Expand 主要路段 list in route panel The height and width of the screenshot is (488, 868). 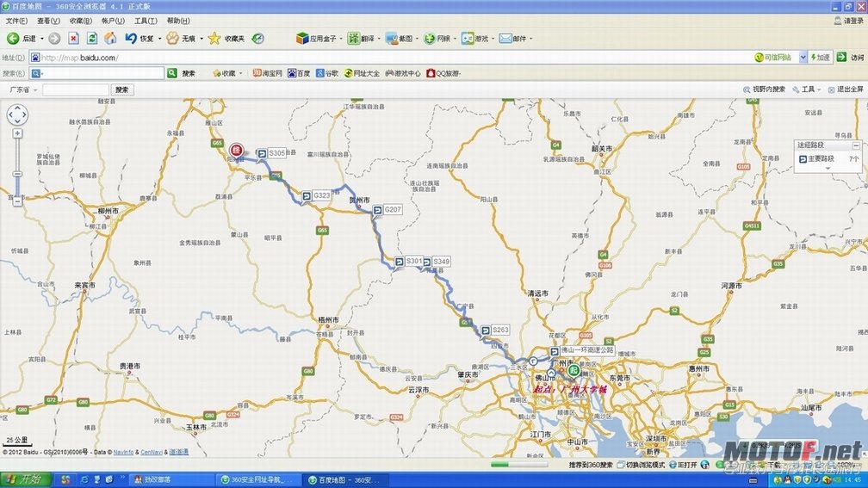tap(828, 168)
